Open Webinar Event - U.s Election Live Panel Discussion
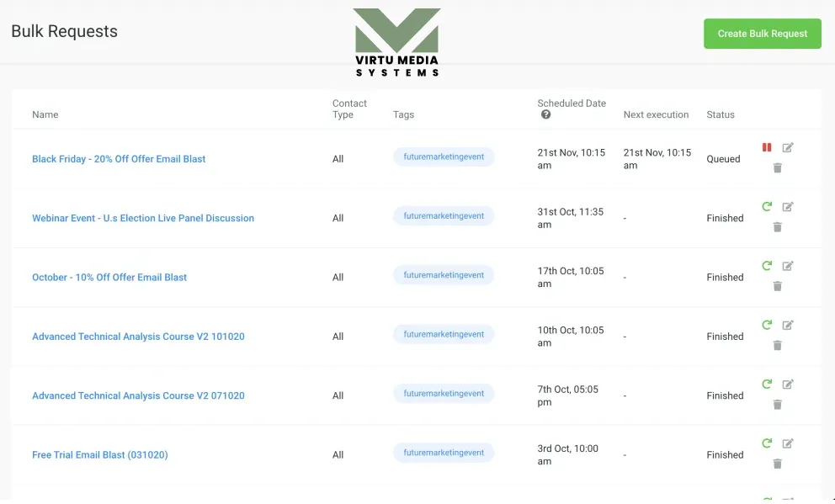This screenshot has height=504, width=835. [x=143, y=218]
